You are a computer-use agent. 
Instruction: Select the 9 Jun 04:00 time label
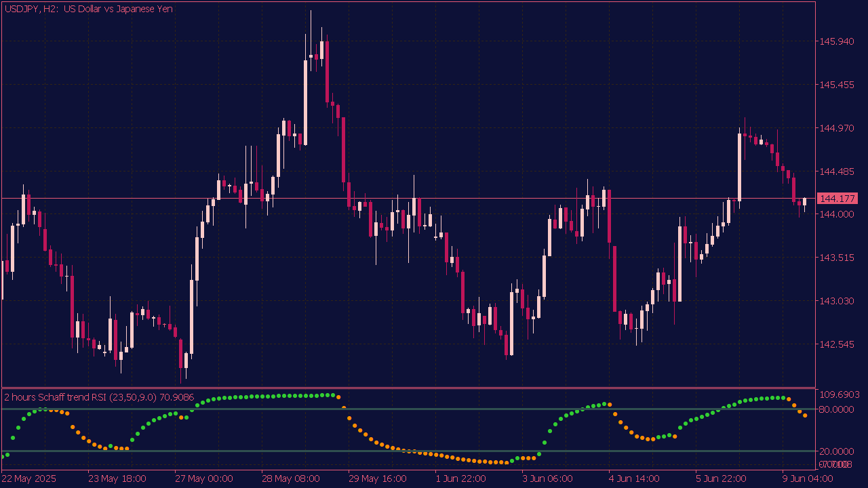tap(808, 479)
